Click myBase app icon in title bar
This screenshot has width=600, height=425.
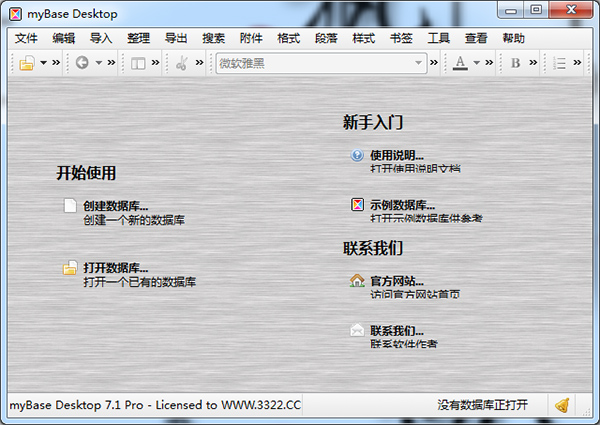point(16,14)
